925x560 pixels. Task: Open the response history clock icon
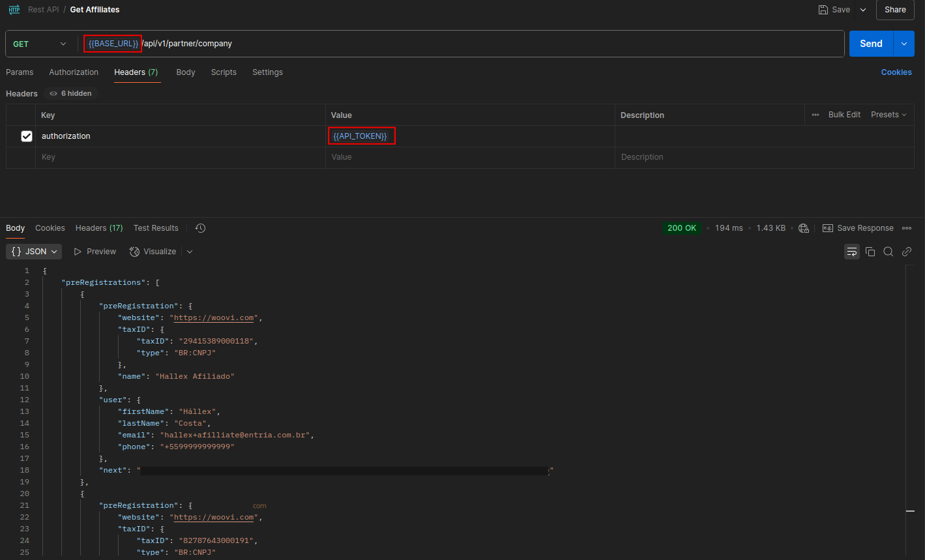point(200,228)
